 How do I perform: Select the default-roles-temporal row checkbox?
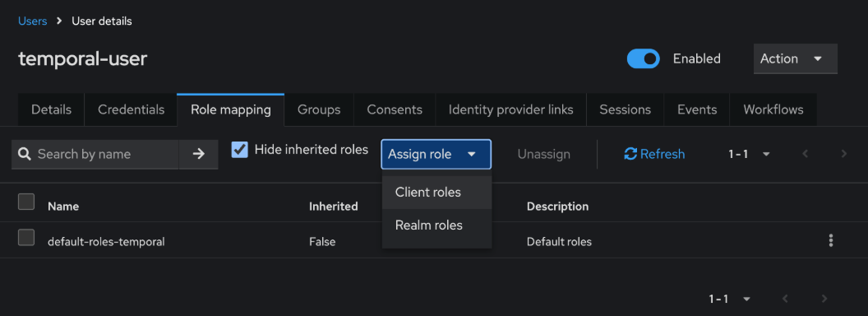click(26, 237)
